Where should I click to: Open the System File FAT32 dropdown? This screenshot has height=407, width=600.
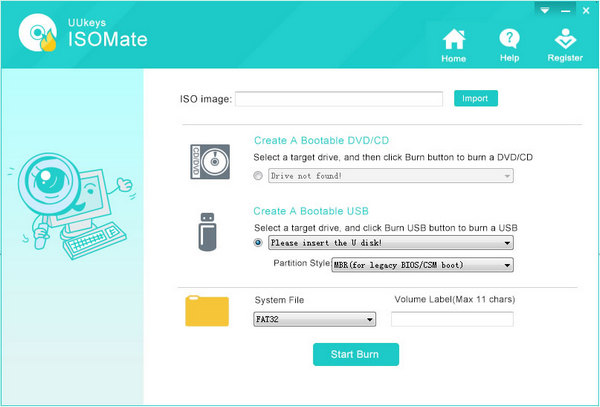315,319
